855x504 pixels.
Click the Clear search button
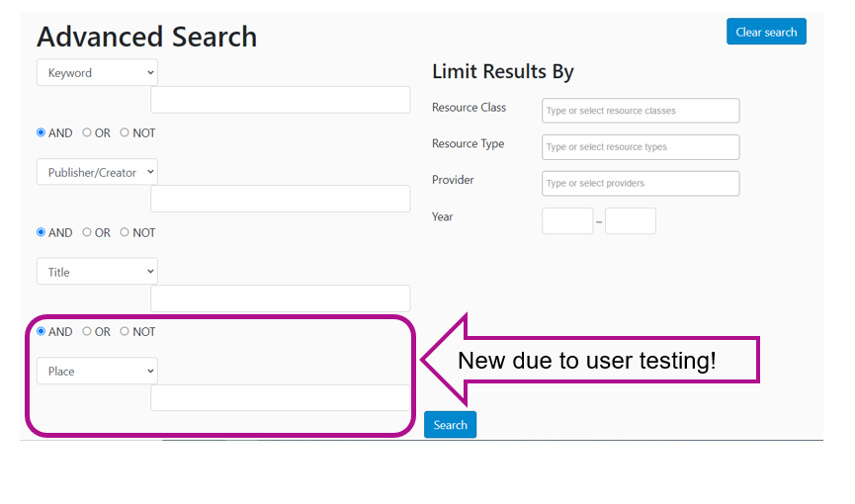click(x=766, y=32)
